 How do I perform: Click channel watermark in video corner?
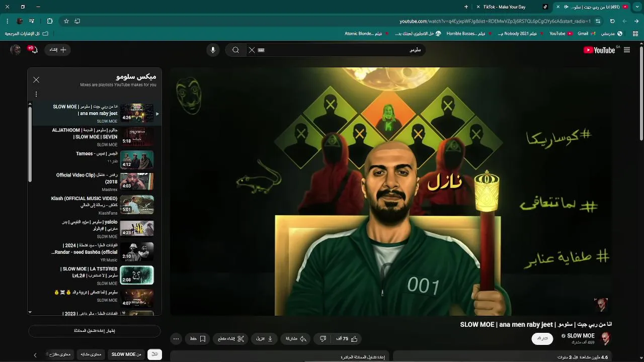[x=601, y=305]
